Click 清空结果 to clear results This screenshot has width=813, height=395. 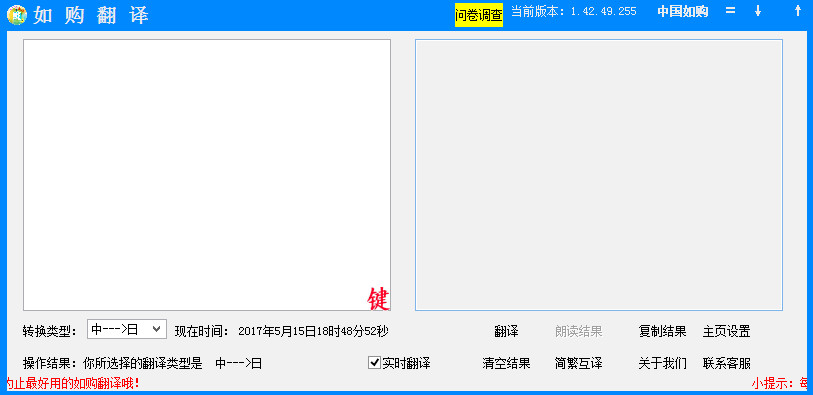coord(506,363)
